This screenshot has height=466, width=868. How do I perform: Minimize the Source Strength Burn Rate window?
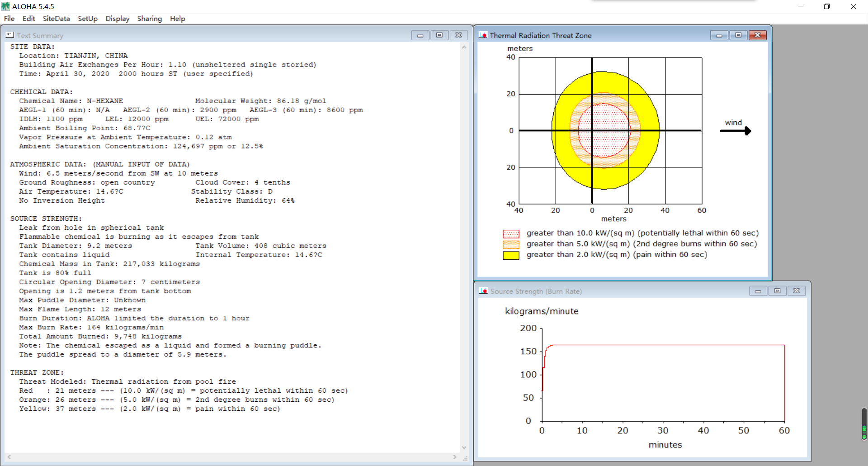pyautogui.click(x=758, y=291)
